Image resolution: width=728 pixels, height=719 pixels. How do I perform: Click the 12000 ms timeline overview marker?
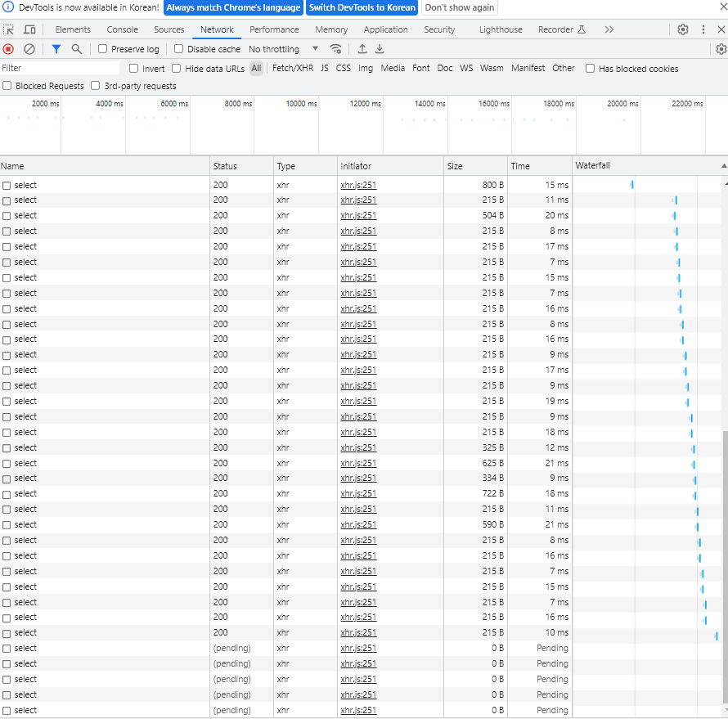pos(365,104)
